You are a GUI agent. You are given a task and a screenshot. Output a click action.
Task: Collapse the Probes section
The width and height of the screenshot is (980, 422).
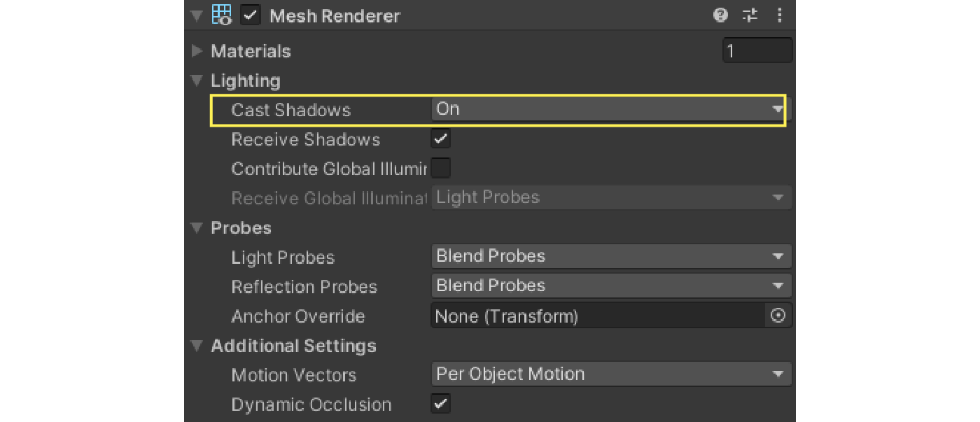(197, 227)
